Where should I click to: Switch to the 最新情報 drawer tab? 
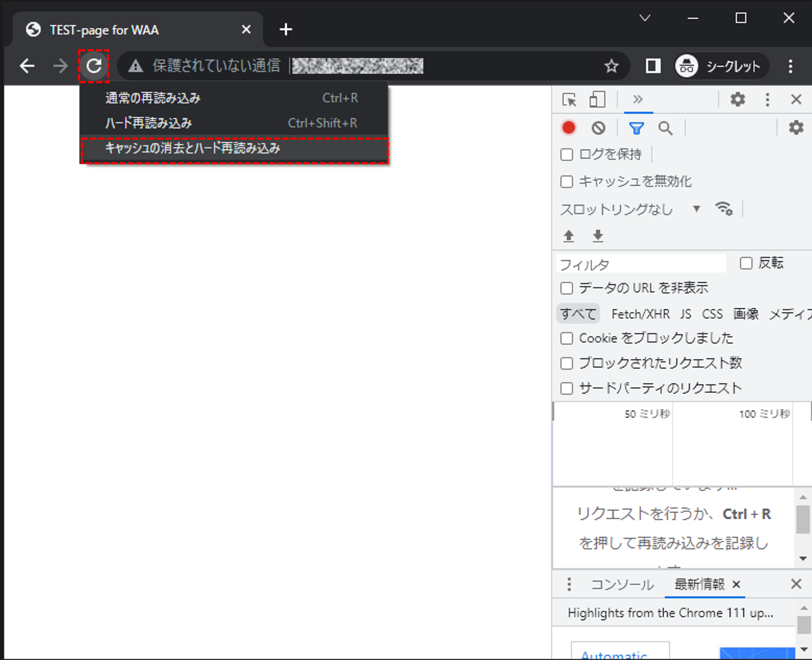click(x=699, y=584)
